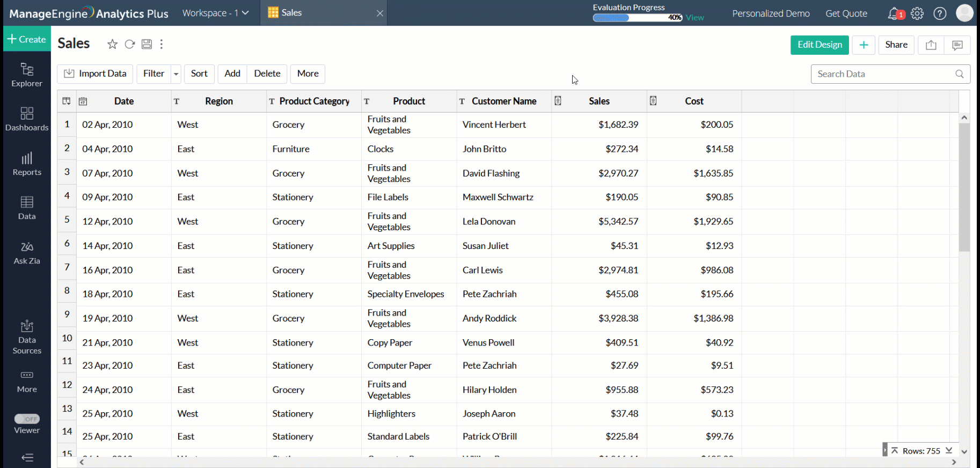Viewport: 980px width, 468px height.
Task: Click the Edit Design button
Action: (x=820, y=45)
